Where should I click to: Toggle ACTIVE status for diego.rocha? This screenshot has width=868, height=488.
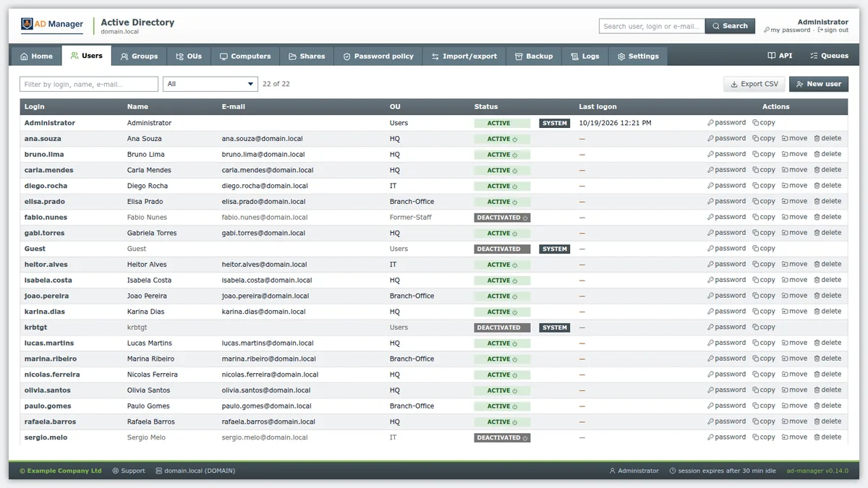[502, 186]
